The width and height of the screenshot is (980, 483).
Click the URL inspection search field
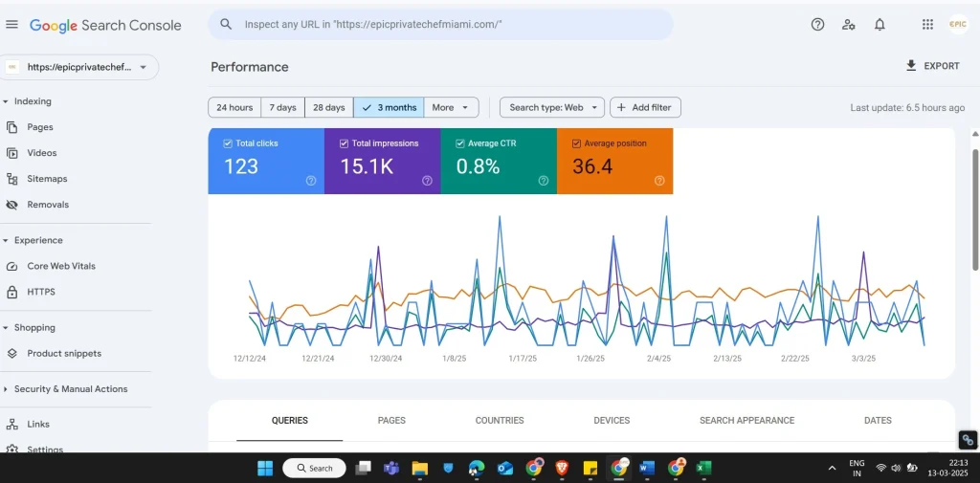click(x=440, y=25)
